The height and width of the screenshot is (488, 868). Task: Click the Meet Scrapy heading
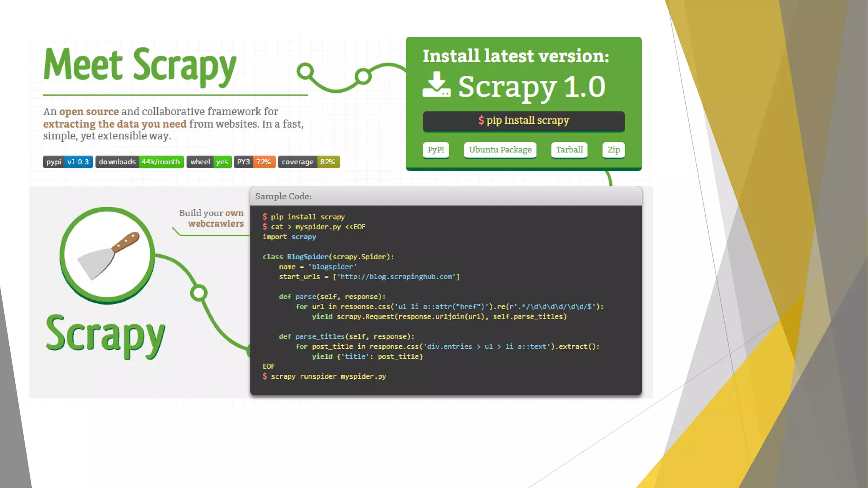(x=140, y=66)
